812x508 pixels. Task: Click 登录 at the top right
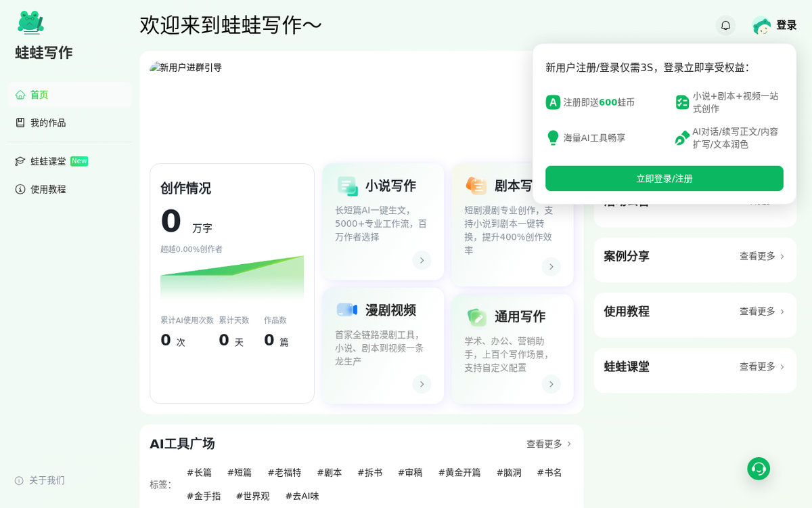point(787,25)
